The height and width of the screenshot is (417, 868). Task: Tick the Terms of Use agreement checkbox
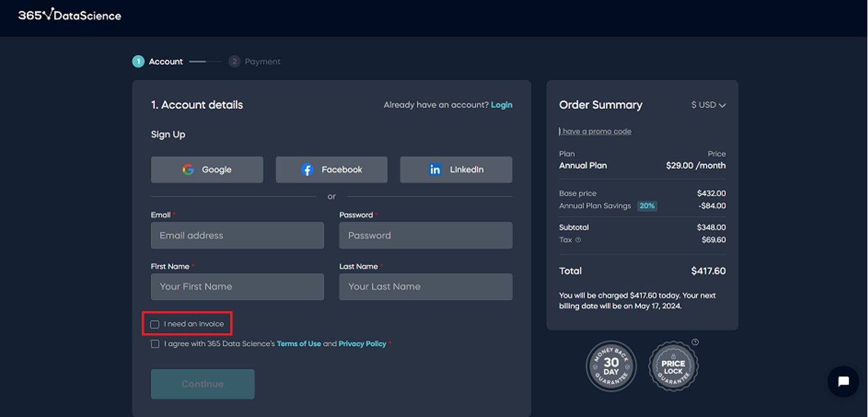[155, 344]
